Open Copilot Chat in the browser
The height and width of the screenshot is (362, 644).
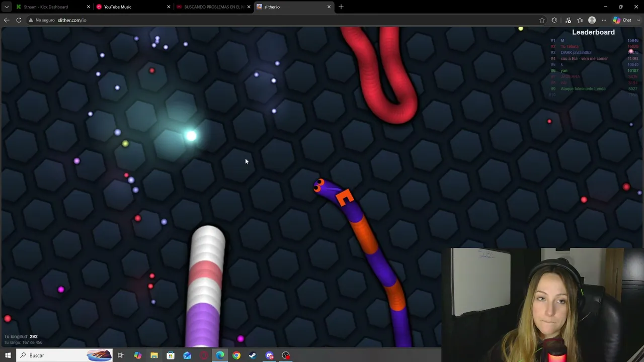pyautogui.click(x=622, y=20)
